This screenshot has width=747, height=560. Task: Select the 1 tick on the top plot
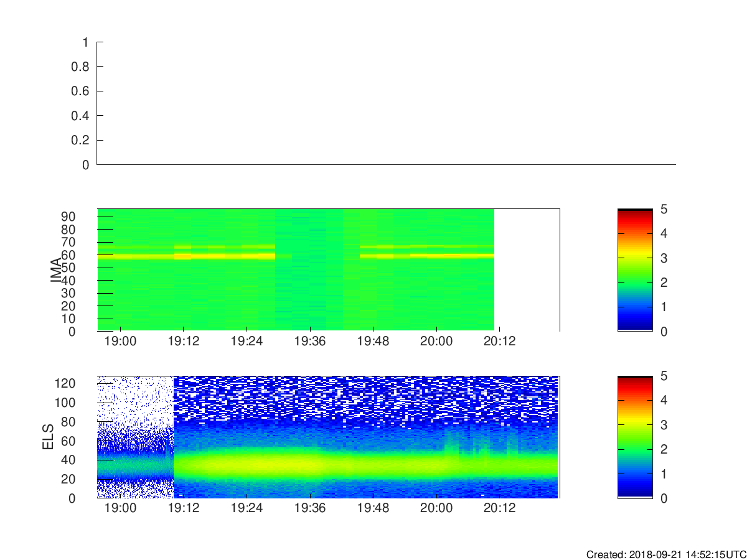pos(86,42)
